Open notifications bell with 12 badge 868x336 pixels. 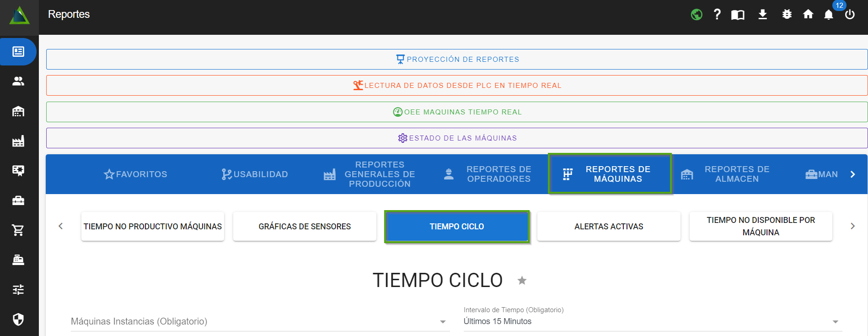coord(829,15)
